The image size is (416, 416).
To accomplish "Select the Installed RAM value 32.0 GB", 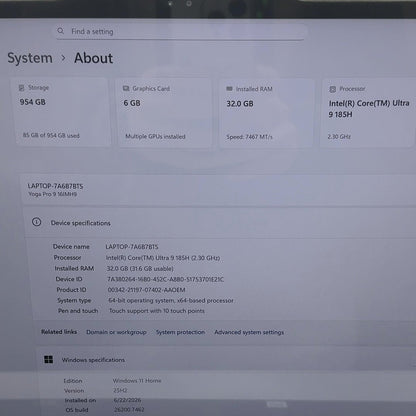I will coord(140,268).
